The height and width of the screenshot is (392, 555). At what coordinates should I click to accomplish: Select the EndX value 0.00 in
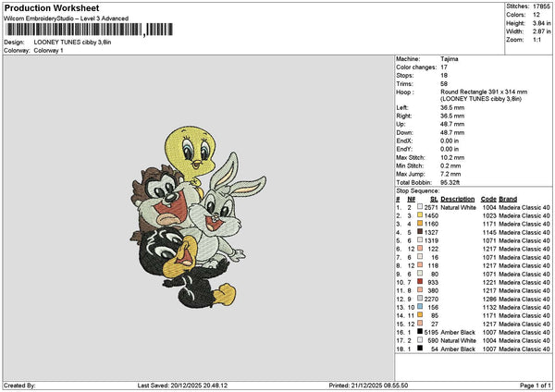tap(450, 141)
